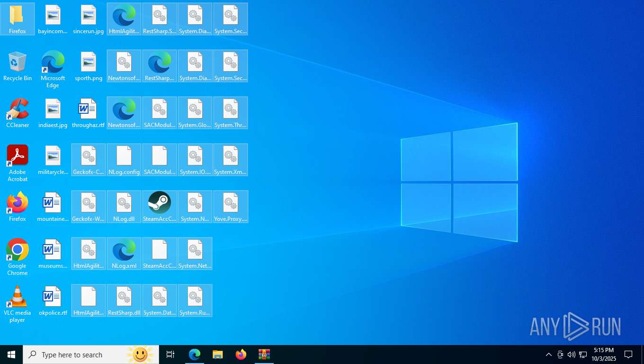
Task: Select the VLC media player shortcut
Action: 18,304
